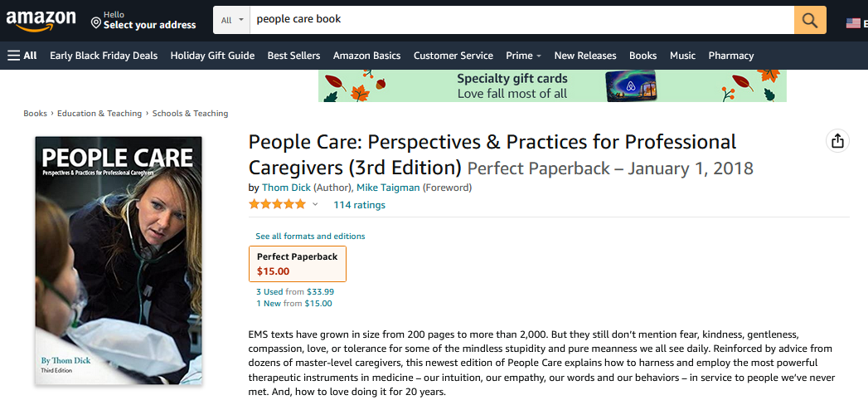Click the location pin address selector

[x=143, y=20]
